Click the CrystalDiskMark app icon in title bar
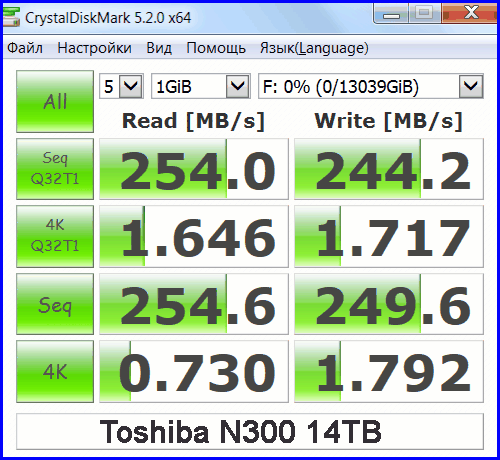 click(11, 17)
